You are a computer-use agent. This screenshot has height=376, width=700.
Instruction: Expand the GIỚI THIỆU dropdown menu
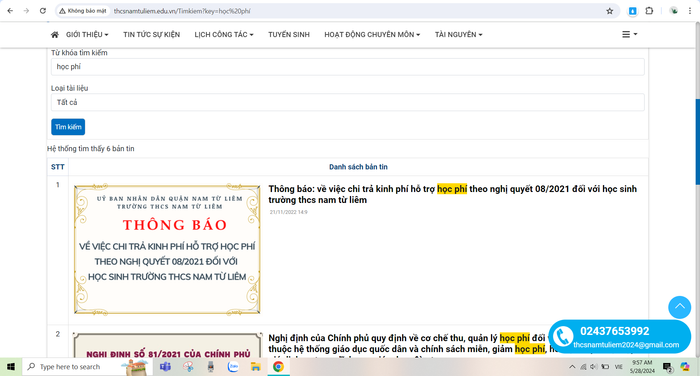(87, 34)
